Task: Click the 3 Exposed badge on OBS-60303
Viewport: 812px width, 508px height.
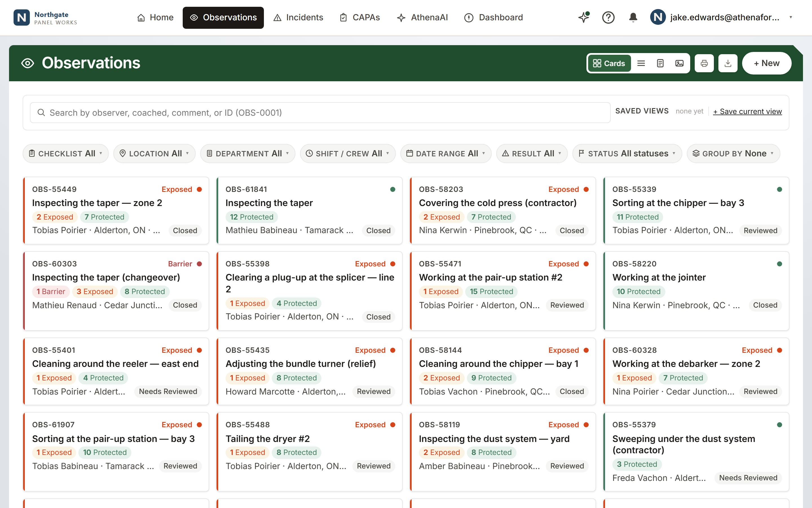Action: [x=95, y=291]
